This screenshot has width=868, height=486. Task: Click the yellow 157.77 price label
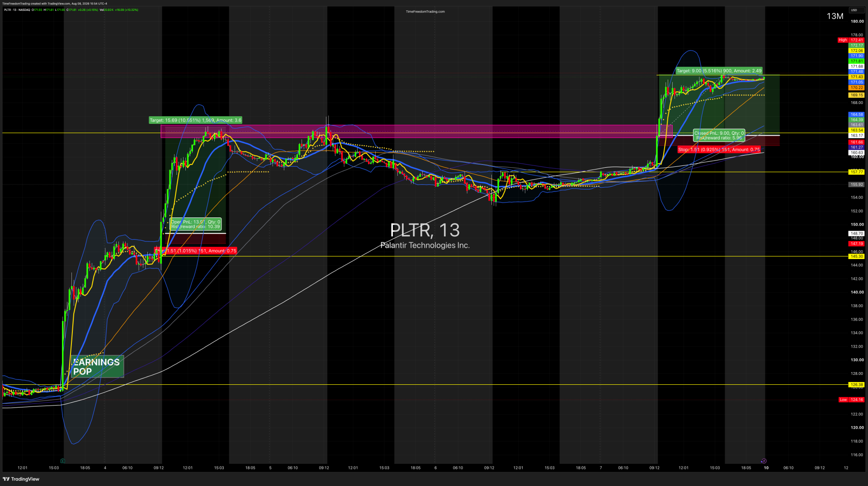tap(857, 172)
